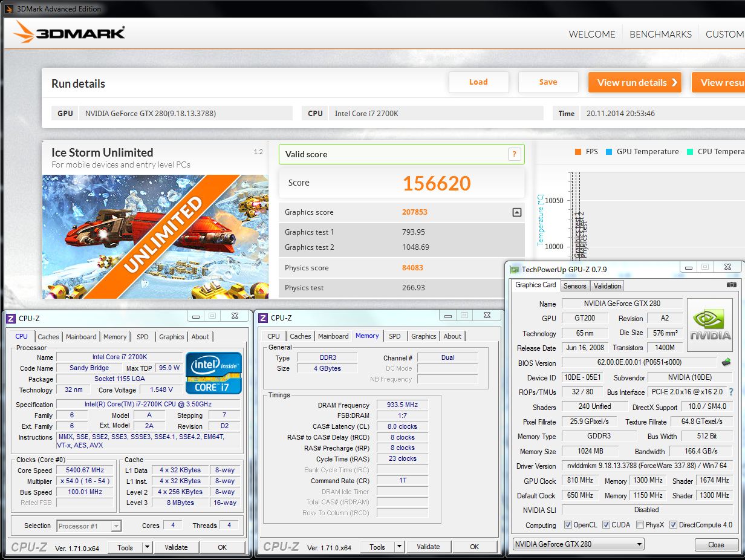Image resolution: width=745 pixels, height=560 pixels.
Task: Click the second CPU-Z window title icon
Action: pos(263,318)
